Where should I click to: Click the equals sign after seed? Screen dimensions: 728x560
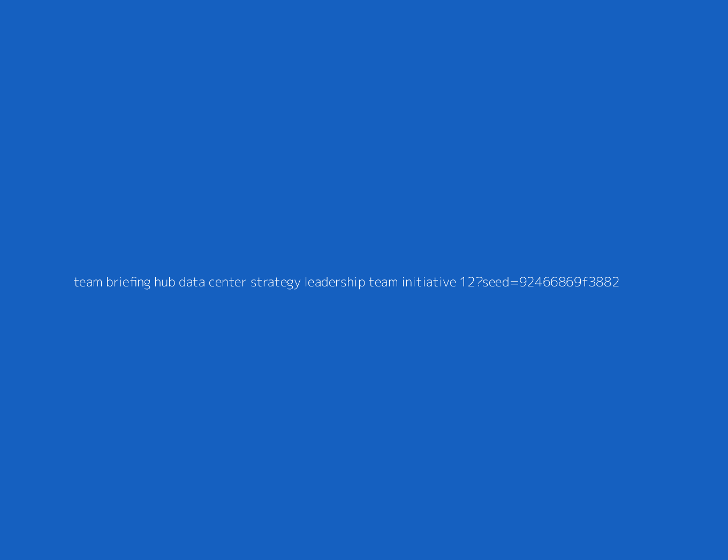pyautogui.click(x=514, y=283)
